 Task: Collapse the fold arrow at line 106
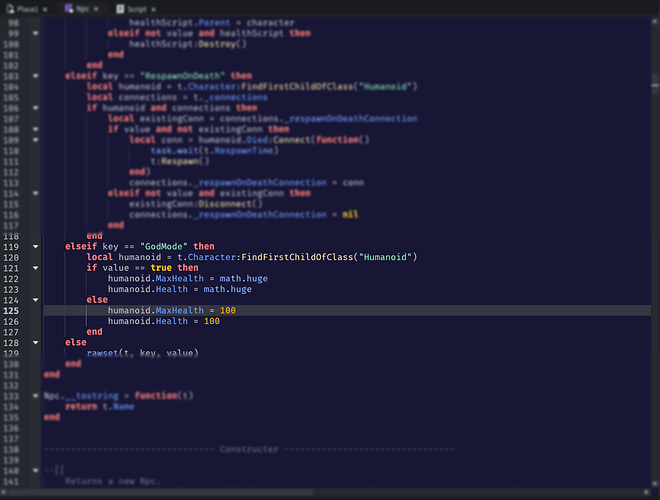35,108
